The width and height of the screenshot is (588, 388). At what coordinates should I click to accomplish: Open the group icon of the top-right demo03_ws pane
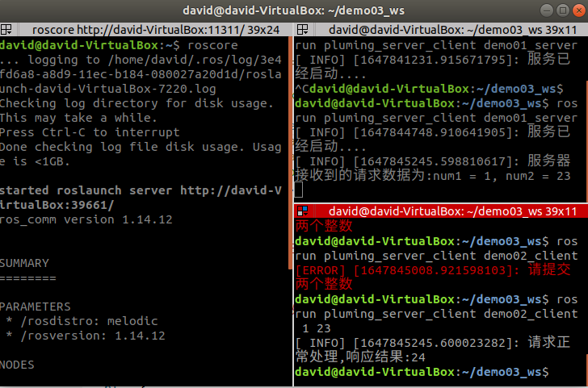[302, 30]
